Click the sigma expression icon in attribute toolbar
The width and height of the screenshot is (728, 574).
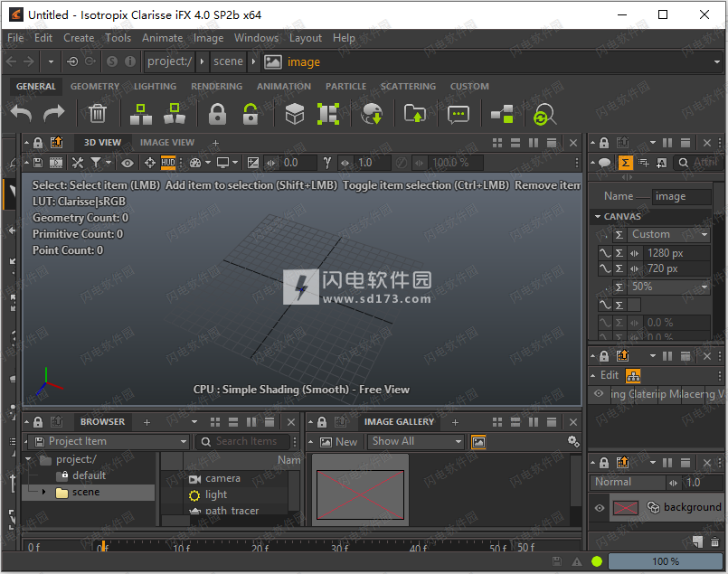pos(626,163)
